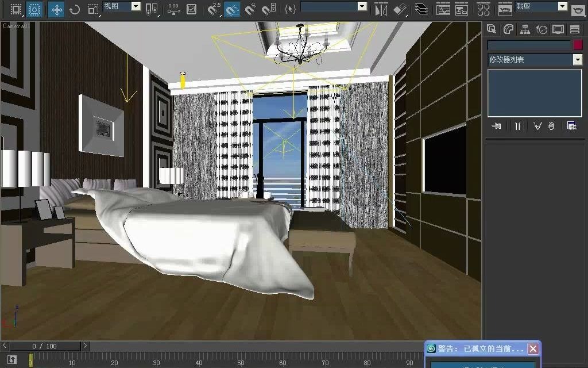Click the red object color swatch
This screenshot has width=588, height=368.
577,44
